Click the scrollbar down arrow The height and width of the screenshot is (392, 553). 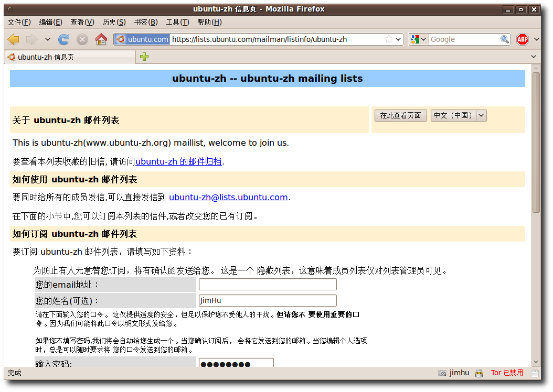[x=536, y=362]
